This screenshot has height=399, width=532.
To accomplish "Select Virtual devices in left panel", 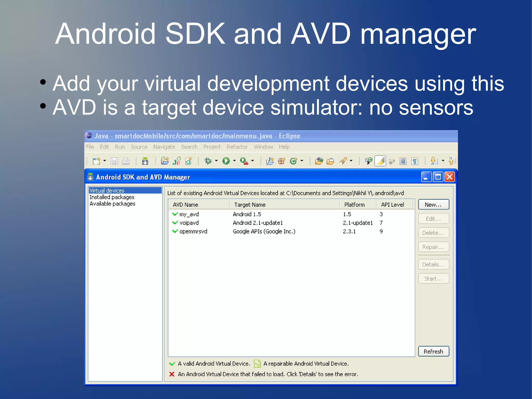I will [125, 190].
